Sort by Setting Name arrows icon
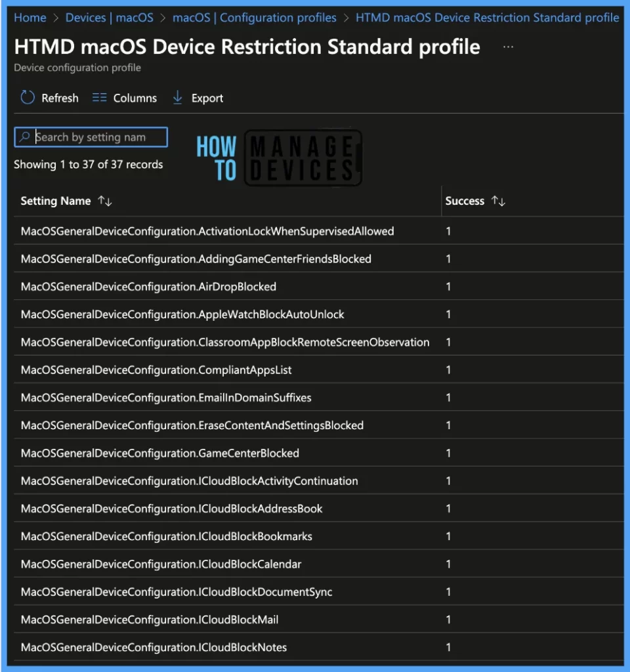The width and height of the screenshot is (630, 672). tap(105, 201)
